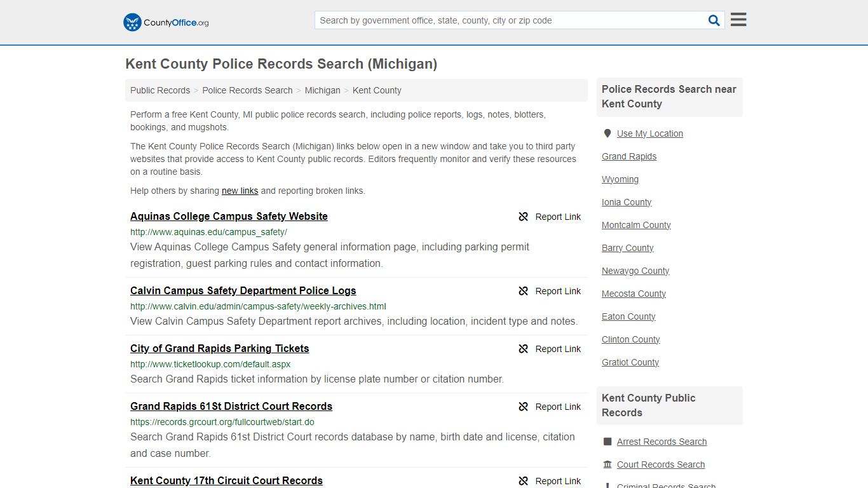Image resolution: width=868 pixels, height=488 pixels.
Task: Open Montcalm County link
Action: (636, 225)
